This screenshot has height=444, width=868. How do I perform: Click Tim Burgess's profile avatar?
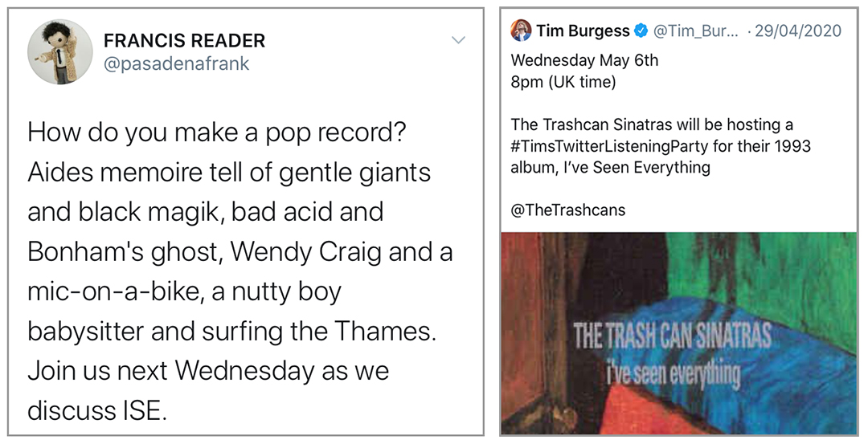pyautogui.click(x=521, y=31)
